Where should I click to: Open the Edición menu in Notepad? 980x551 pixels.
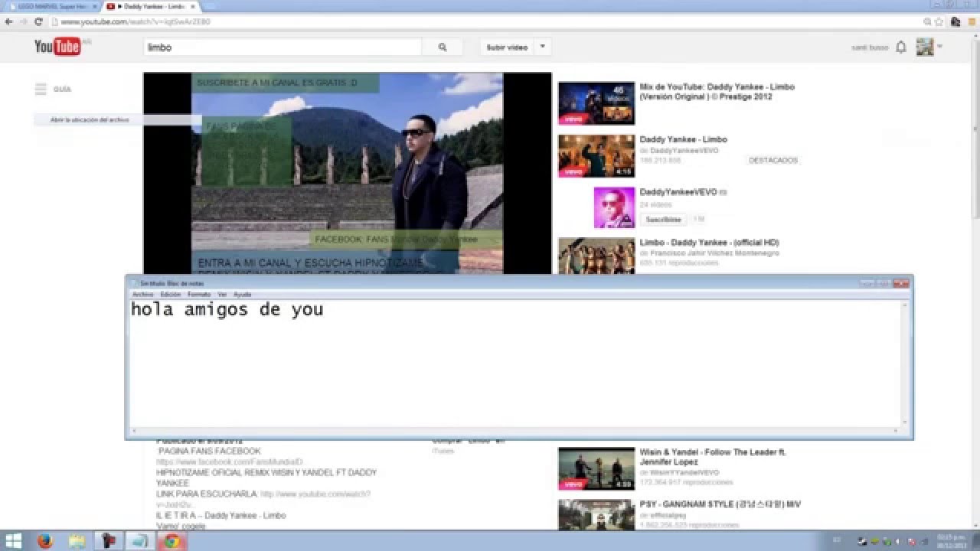pyautogui.click(x=170, y=295)
